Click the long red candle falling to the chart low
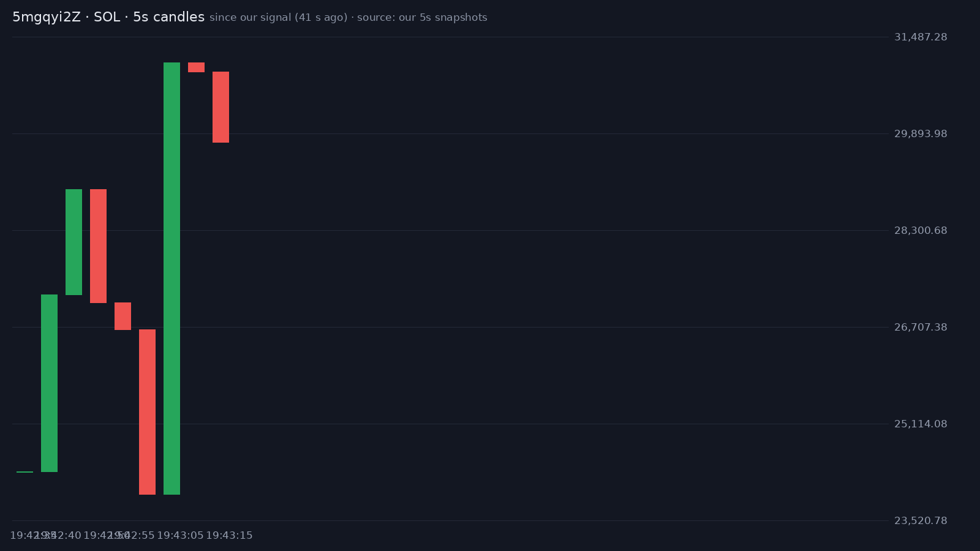This screenshot has height=551, width=980. pos(147,412)
